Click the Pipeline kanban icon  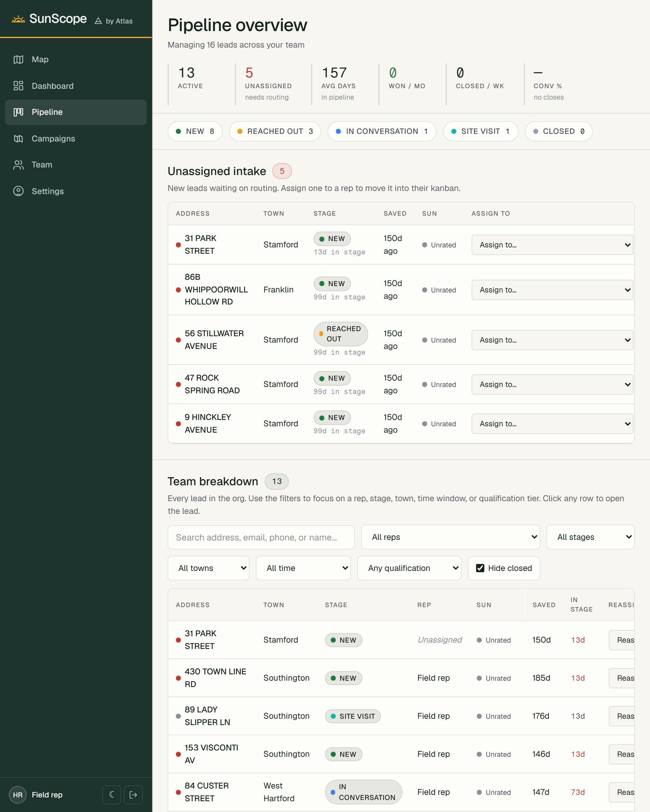pyautogui.click(x=18, y=112)
